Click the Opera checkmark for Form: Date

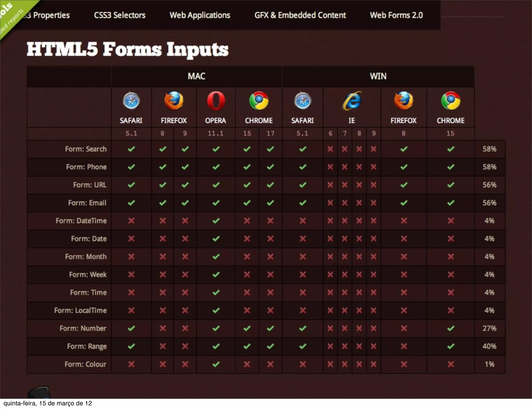[216, 239]
